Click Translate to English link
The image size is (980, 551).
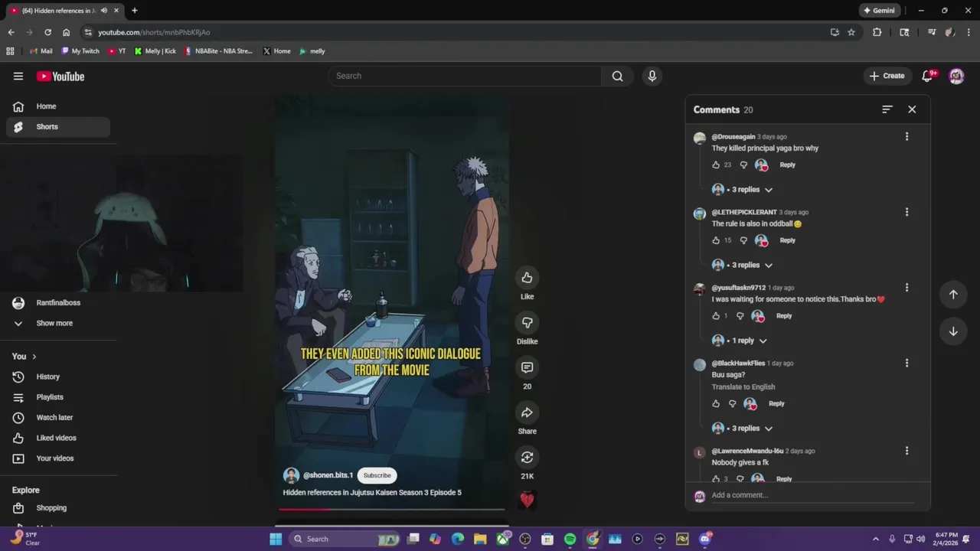coord(743,387)
